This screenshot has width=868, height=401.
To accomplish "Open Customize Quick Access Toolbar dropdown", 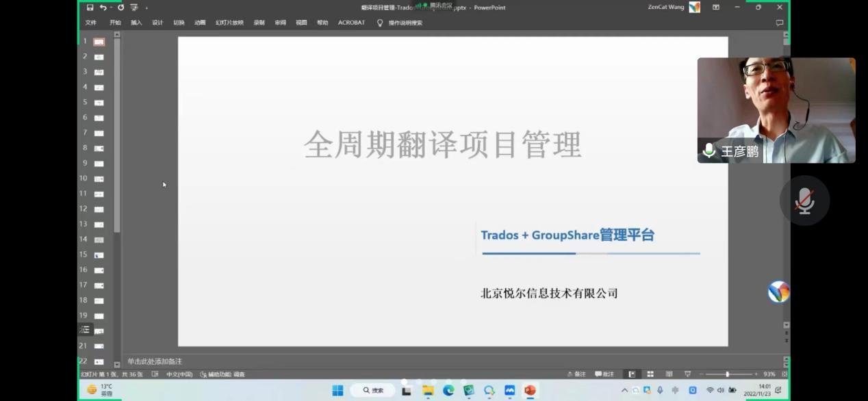I will click(146, 8).
